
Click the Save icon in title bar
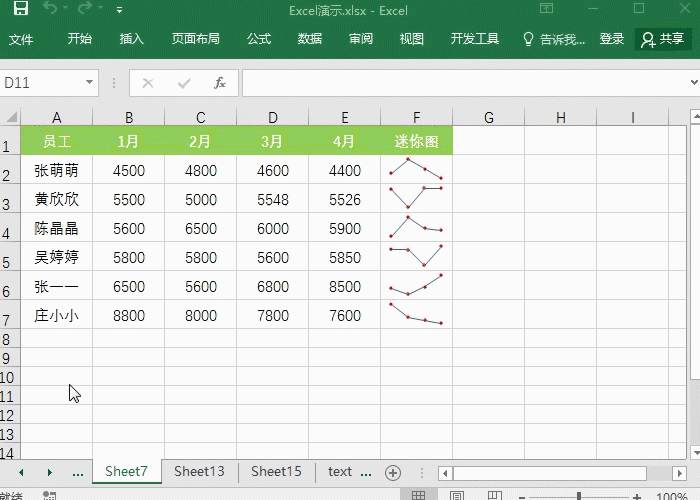[x=20, y=9]
